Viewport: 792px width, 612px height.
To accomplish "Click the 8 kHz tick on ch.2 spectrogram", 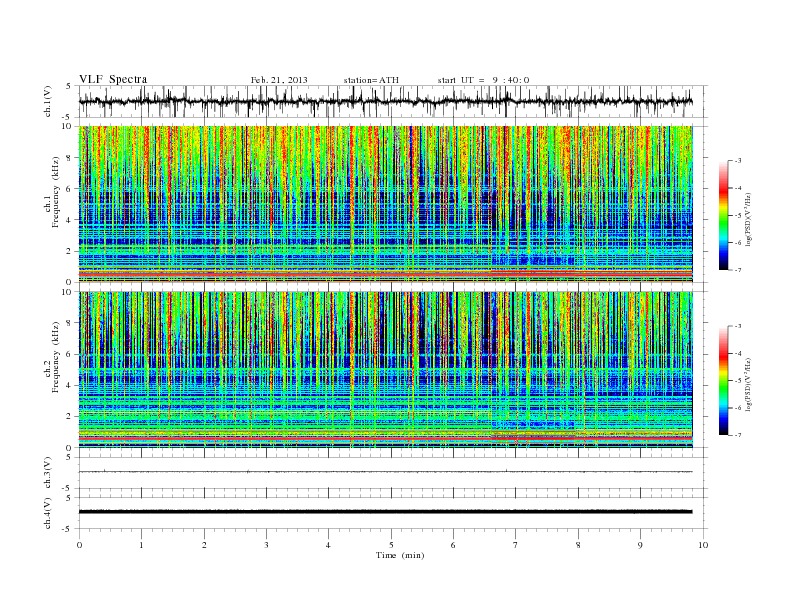I will pos(70,323).
